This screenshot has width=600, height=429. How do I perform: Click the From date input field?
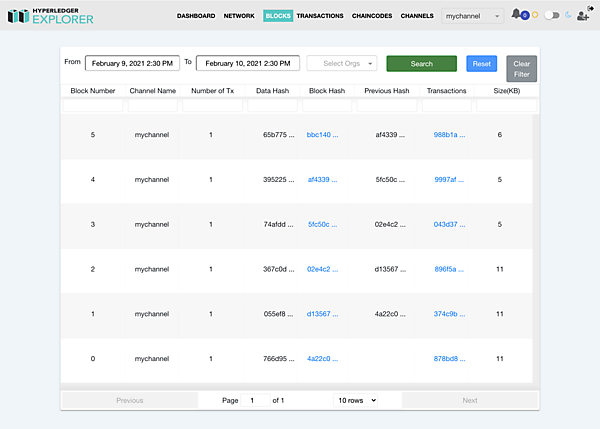(132, 63)
